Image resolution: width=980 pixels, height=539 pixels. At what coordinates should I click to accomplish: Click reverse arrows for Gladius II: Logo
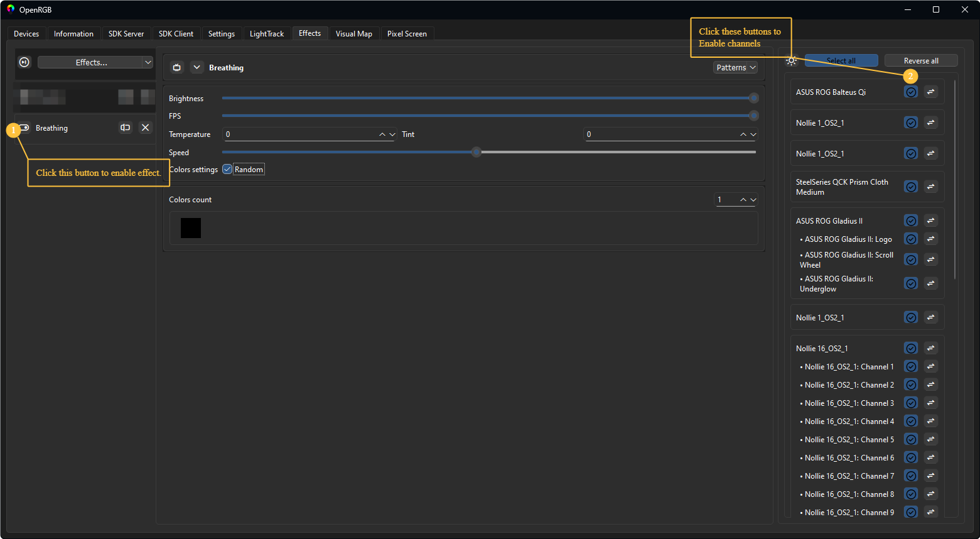pyautogui.click(x=931, y=239)
